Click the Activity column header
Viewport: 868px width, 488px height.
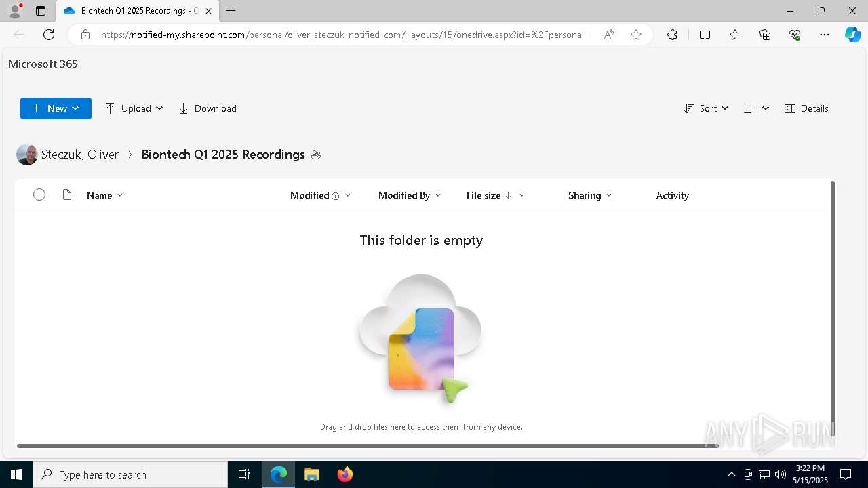(x=673, y=195)
